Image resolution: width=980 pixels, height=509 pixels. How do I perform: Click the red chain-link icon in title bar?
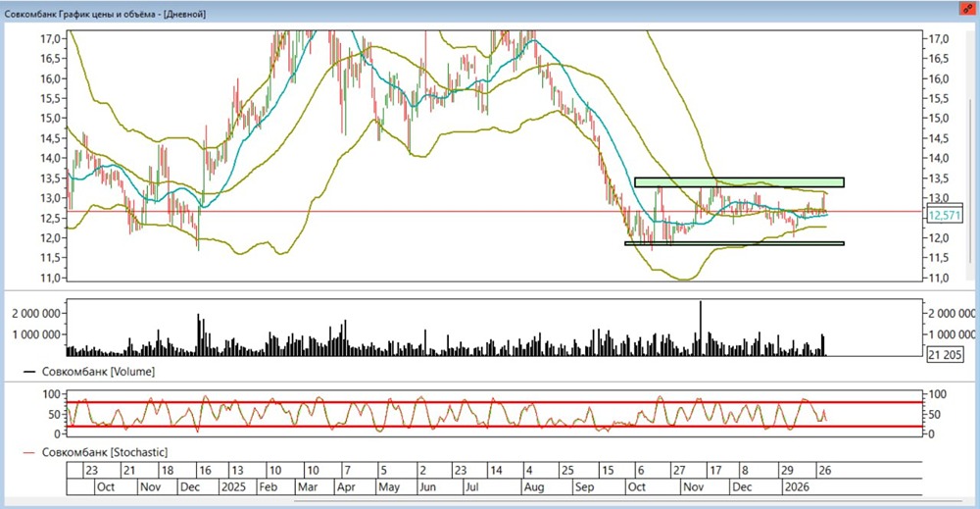(968, 10)
